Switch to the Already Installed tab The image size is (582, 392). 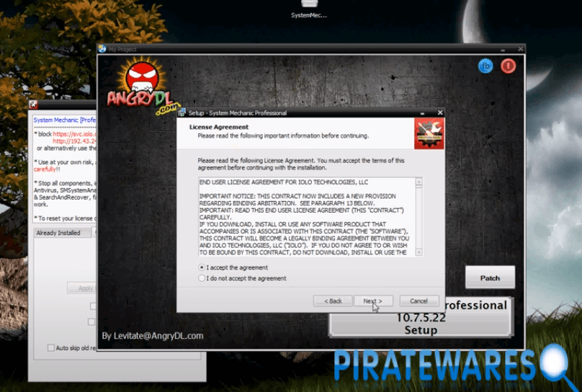(58, 233)
